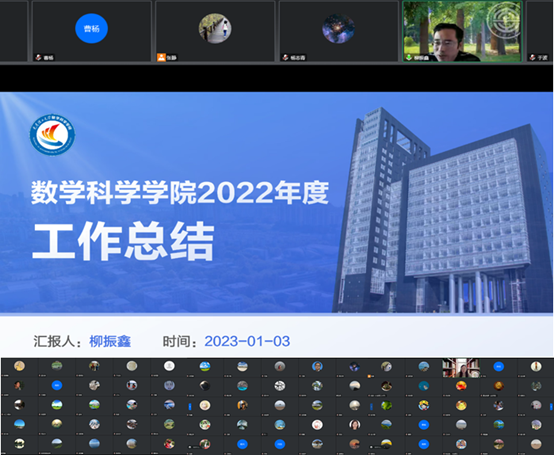Select the galaxy nebula profile avatar

[x=338, y=29]
